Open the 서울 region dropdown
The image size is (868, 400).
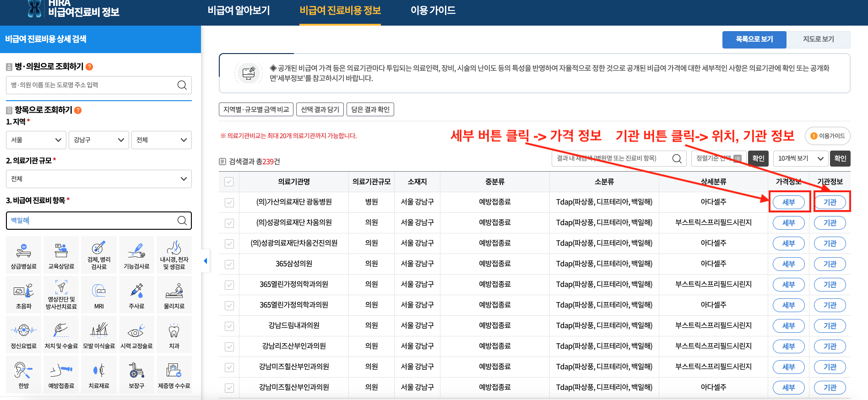pos(36,140)
